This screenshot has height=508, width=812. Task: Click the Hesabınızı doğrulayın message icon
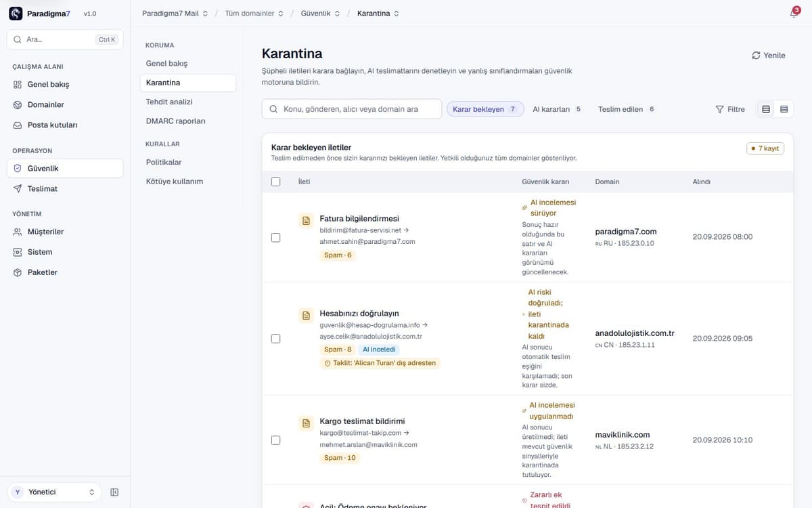coord(306,314)
